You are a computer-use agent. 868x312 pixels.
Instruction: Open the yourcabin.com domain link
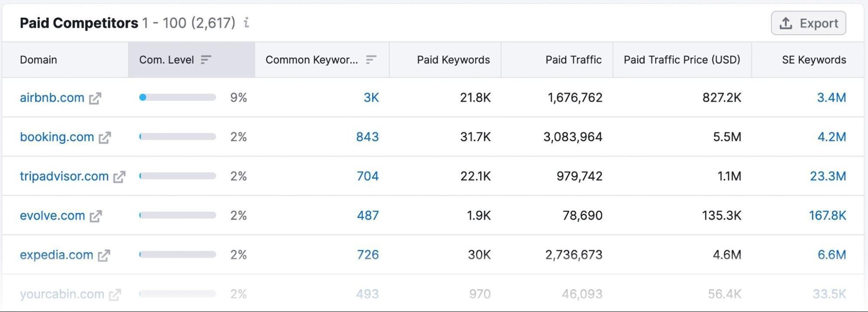[x=62, y=294]
